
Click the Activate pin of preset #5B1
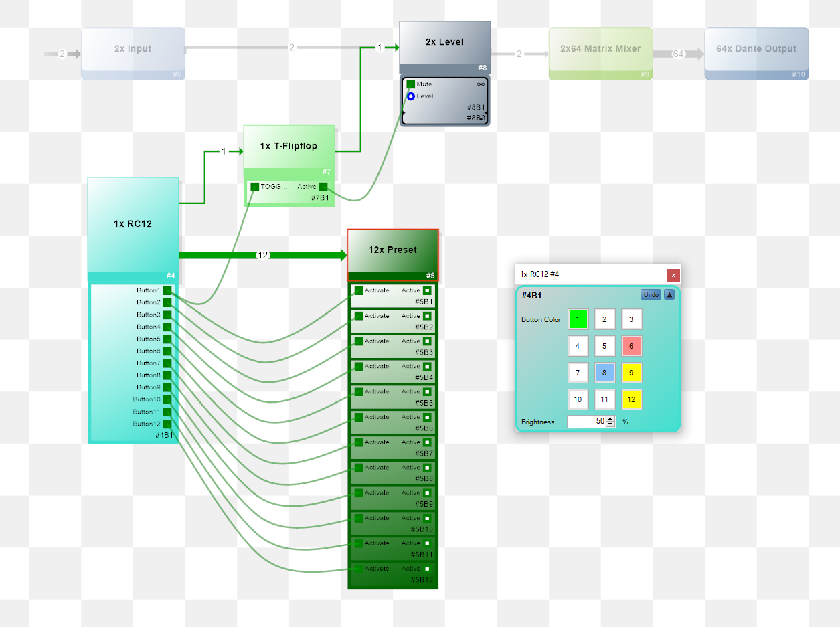[x=359, y=290]
